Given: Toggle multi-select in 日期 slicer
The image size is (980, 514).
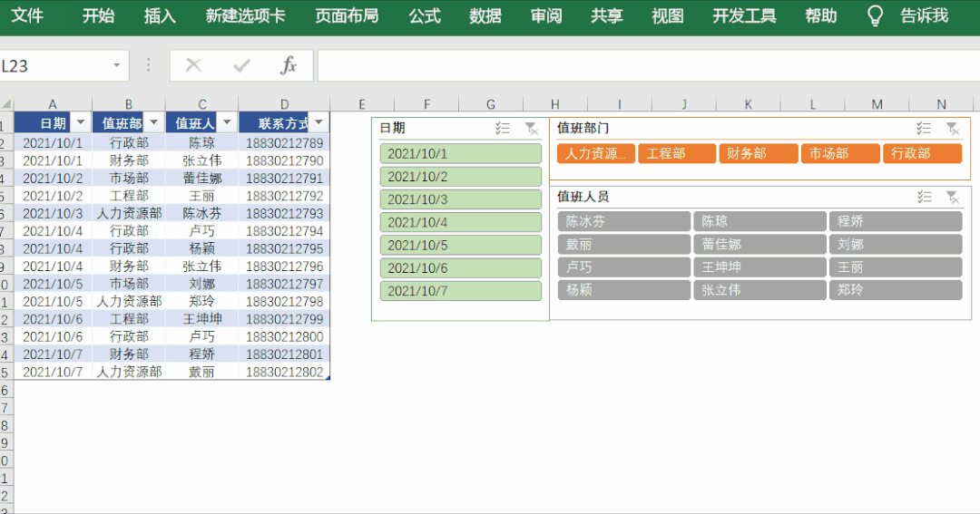Looking at the screenshot, I should point(503,128).
